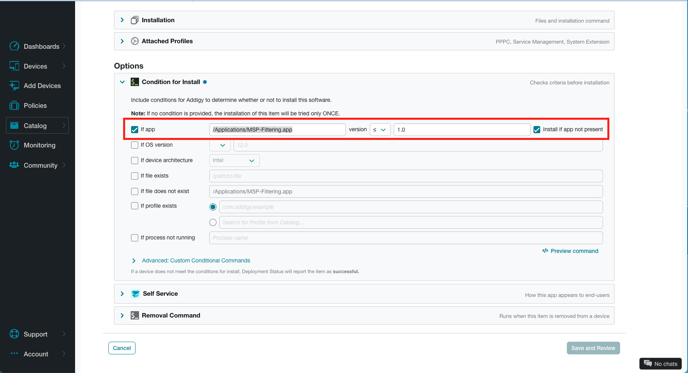Click the Policies icon in sidebar
The height and width of the screenshot is (373, 688).
coord(14,105)
